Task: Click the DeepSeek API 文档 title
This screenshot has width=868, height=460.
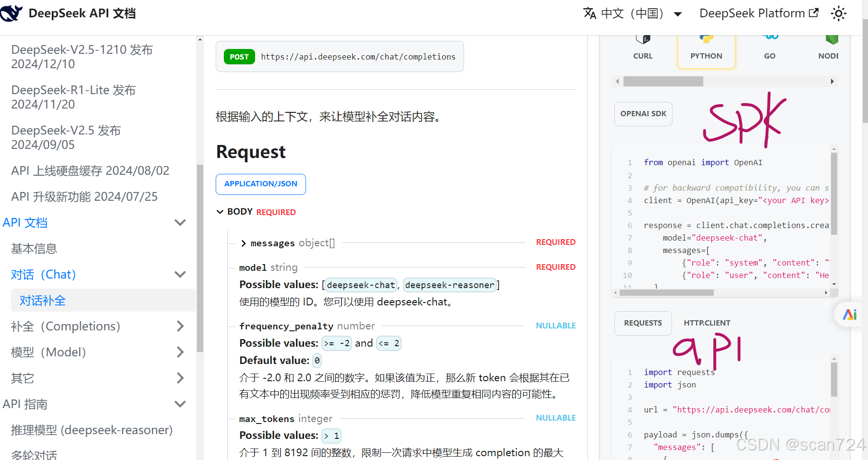Action: point(82,13)
